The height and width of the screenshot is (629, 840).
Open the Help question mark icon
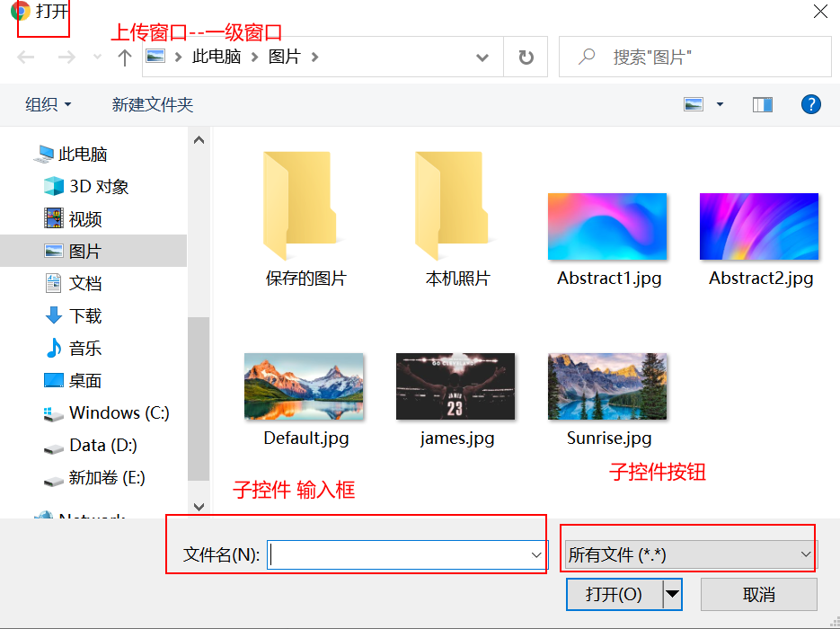pos(810,104)
